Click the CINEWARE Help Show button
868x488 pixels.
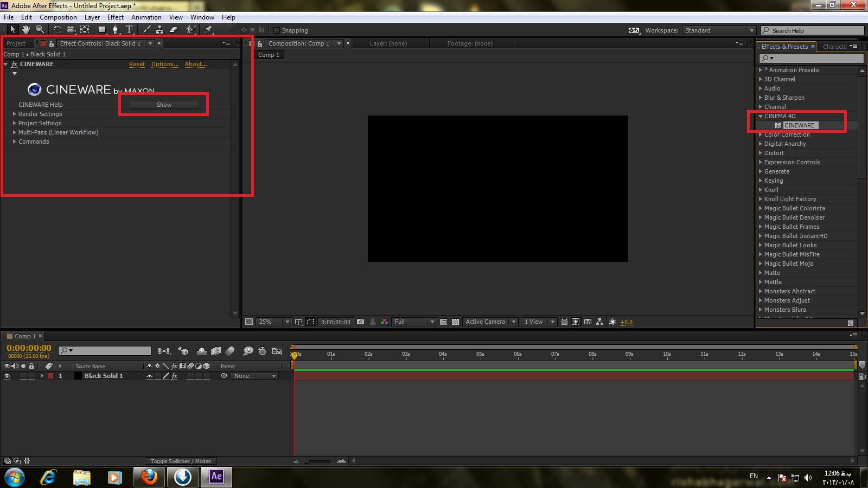tap(164, 105)
